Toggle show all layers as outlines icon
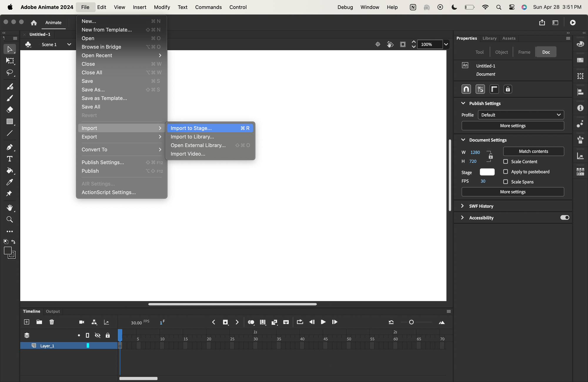 pyautogui.click(x=87, y=335)
